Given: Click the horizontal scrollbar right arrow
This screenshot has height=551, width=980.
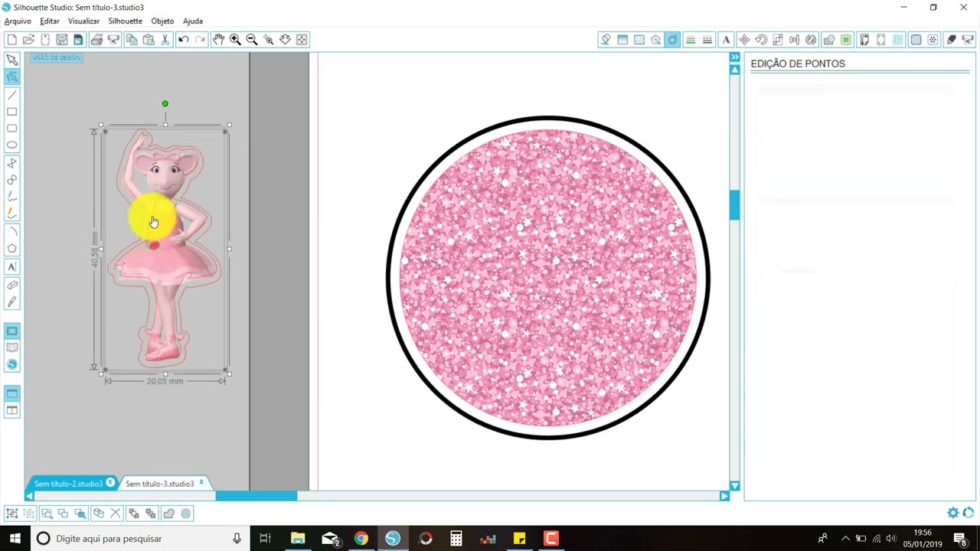Looking at the screenshot, I should pos(724,496).
